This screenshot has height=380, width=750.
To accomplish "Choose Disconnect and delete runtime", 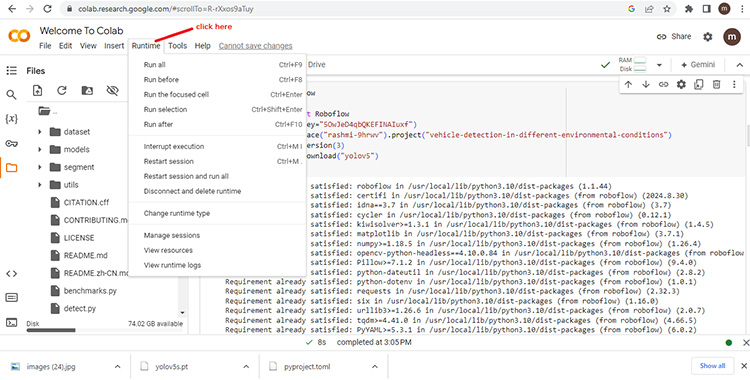I will point(218,191).
